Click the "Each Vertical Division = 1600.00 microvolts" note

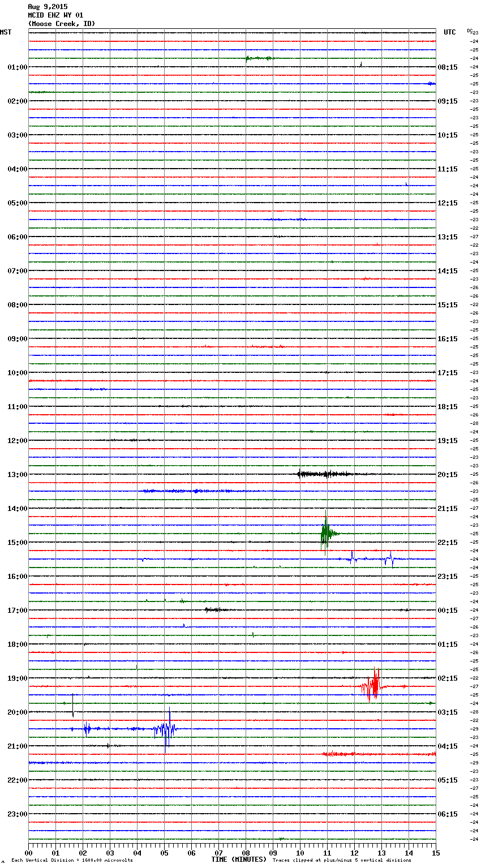point(72,861)
